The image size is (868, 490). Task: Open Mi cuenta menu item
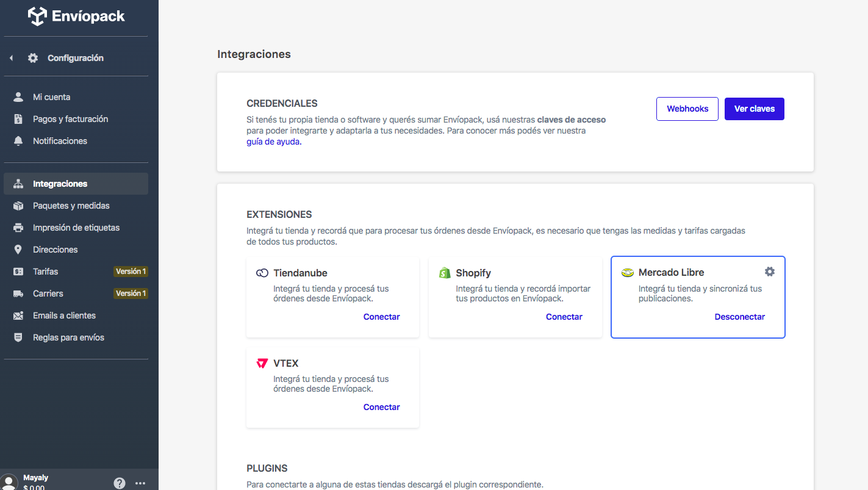(x=76, y=97)
